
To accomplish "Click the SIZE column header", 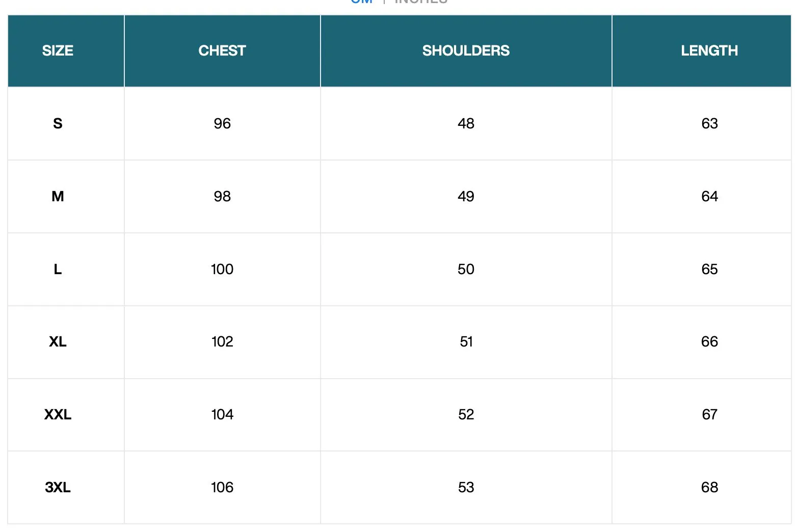I will (58, 50).
